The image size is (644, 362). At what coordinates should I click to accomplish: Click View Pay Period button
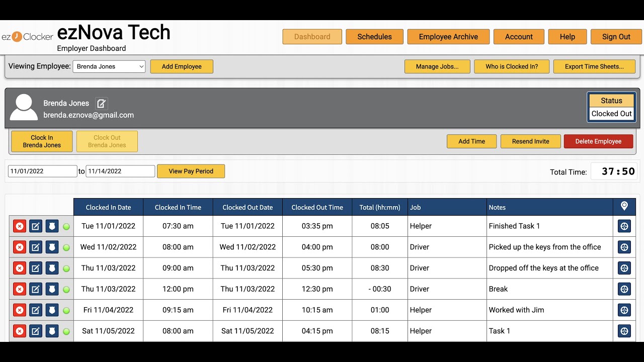pyautogui.click(x=191, y=171)
